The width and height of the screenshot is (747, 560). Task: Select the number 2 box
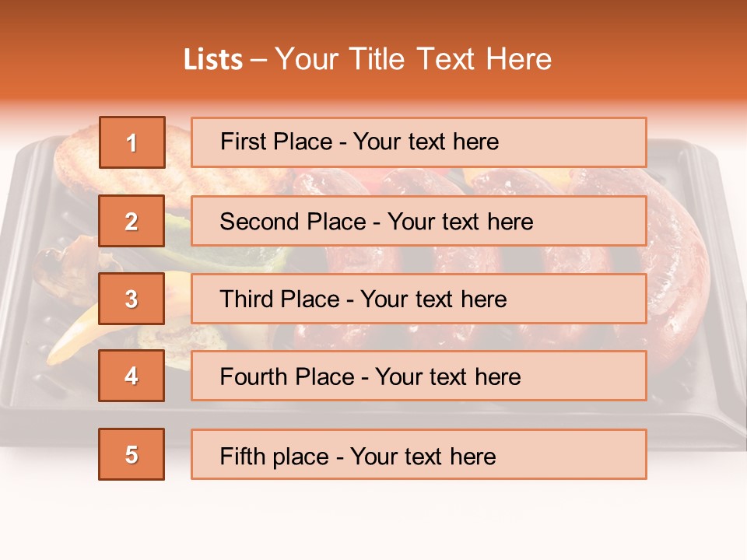coord(132,222)
